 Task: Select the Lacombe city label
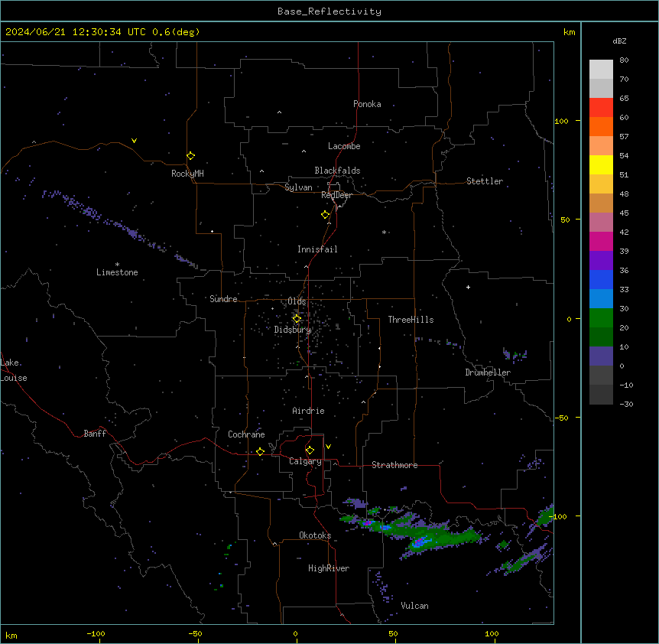[x=344, y=146]
